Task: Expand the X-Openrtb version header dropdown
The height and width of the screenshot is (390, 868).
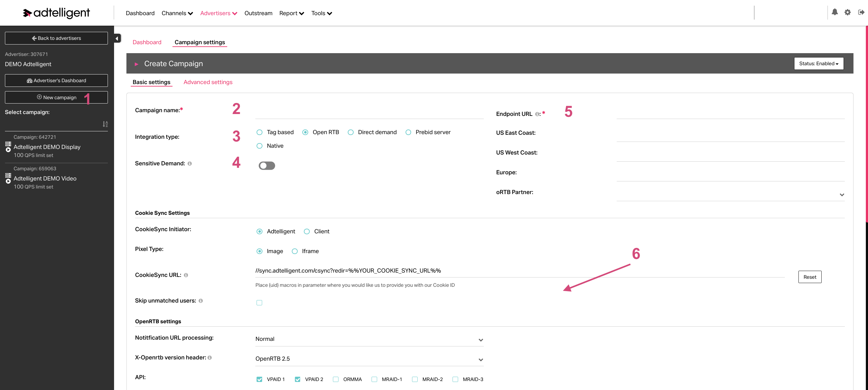Action: [369, 359]
